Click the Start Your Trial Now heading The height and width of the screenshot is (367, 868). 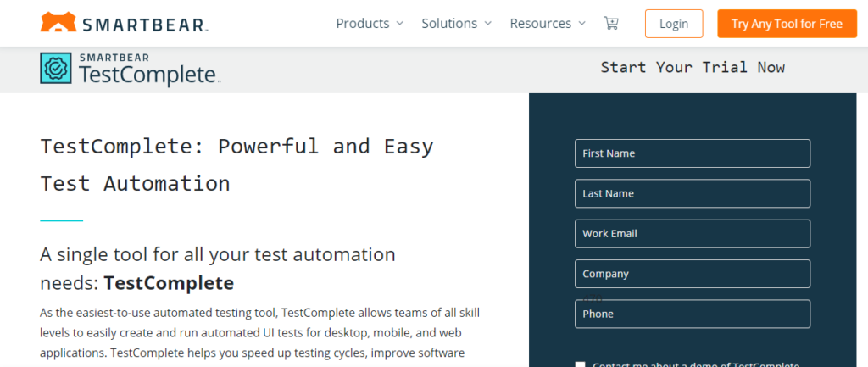coord(693,68)
